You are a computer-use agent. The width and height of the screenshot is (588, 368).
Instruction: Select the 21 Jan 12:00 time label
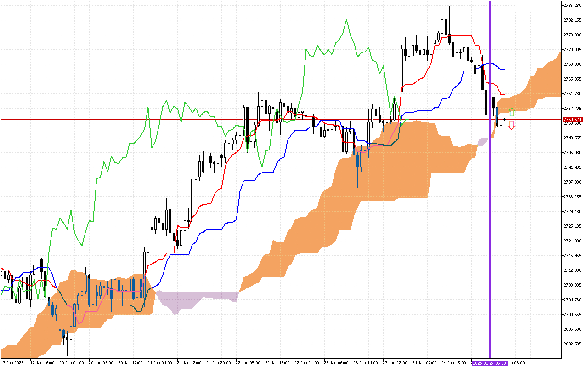pos(189,363)
